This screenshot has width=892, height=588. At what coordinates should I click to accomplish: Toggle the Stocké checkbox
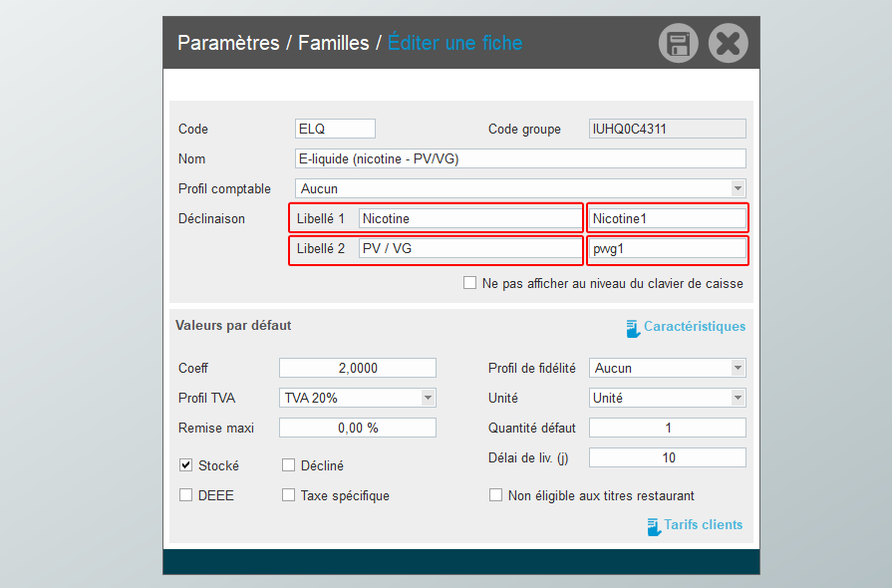[x=186, y=465]
